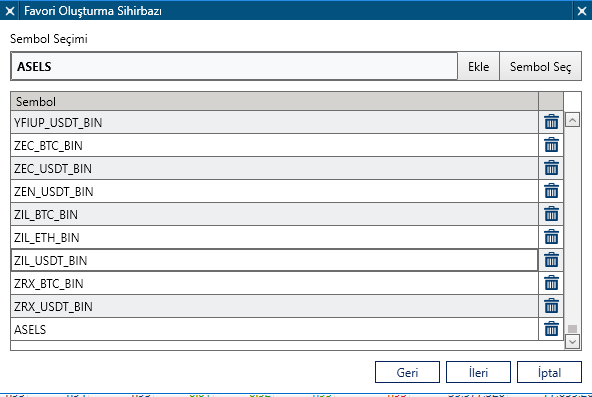Click the trash icon beside ZIL_ETH_BIN

click(x=551, y=237)
